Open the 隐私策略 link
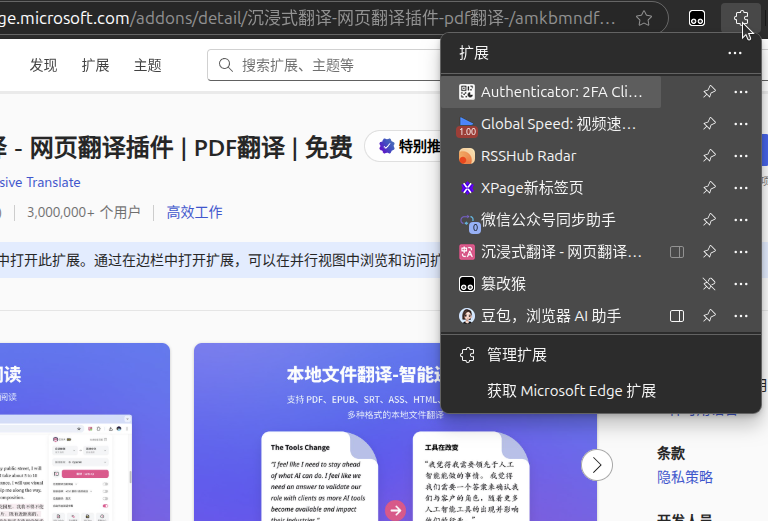The width and height of the screenshot is (768, 521). [685, 477]
